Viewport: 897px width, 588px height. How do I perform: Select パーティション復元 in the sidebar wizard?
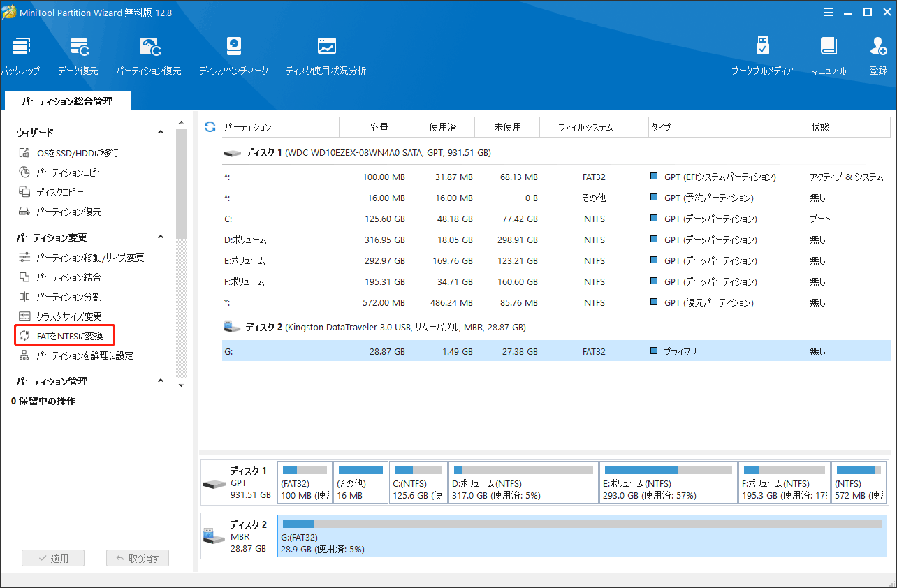(60, 212)
